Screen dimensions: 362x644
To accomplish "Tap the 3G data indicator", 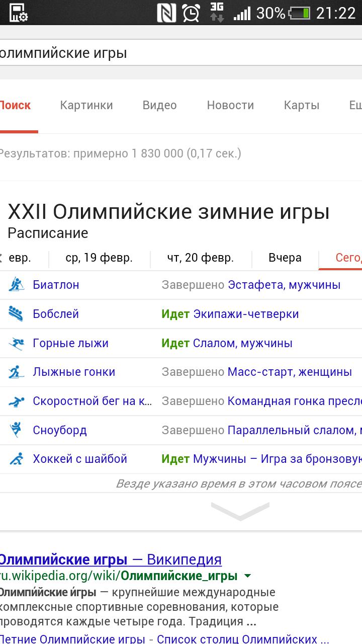I will (217, 13).
